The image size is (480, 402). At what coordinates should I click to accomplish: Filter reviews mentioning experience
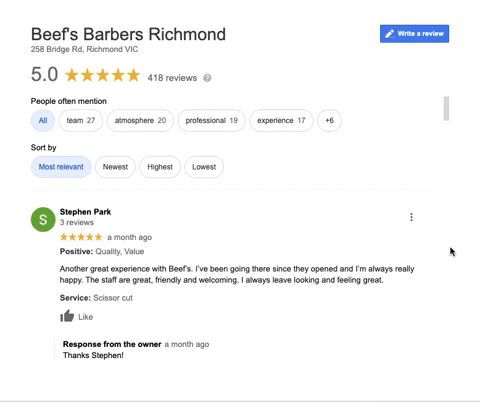(281, 120)
